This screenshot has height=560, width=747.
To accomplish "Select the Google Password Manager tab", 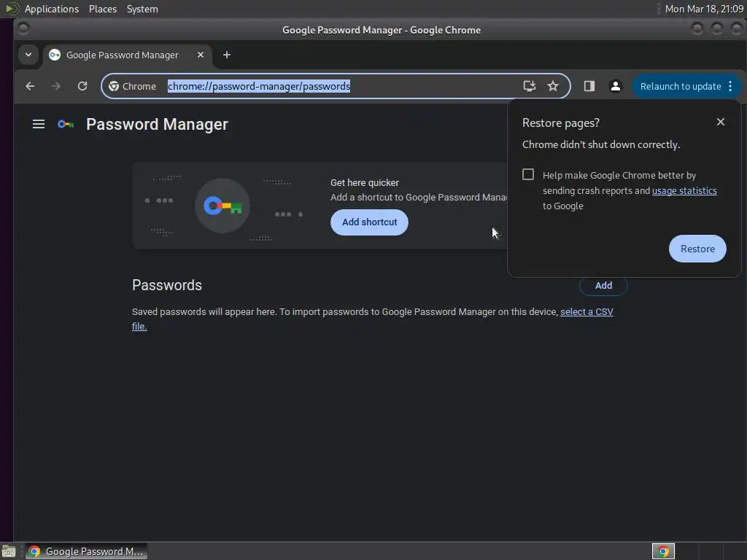I will (128, 55).
